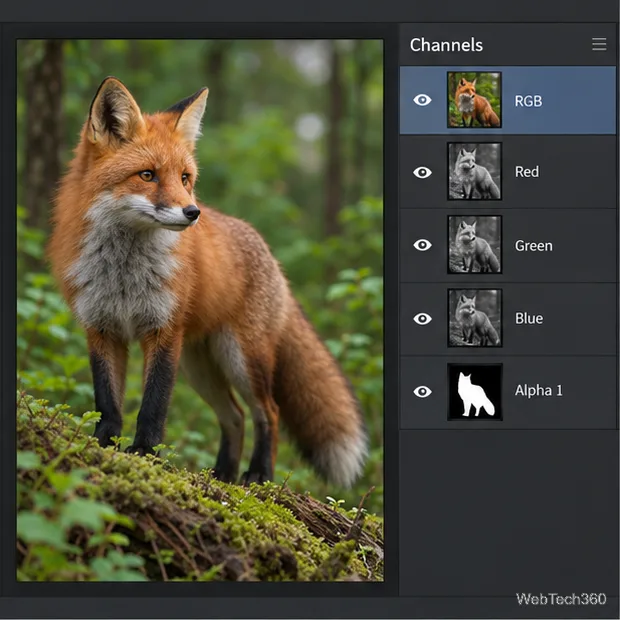Select the RGB channel thumbnail

click(x=474, y=100)
